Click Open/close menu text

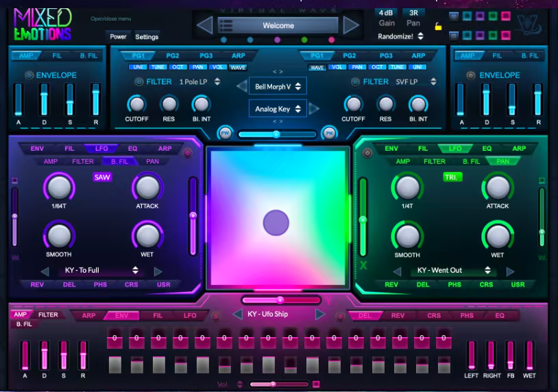(x=110, y=19)
